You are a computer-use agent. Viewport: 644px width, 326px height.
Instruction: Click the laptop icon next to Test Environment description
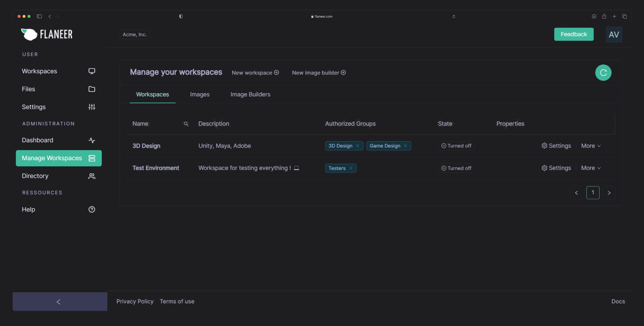296,168
